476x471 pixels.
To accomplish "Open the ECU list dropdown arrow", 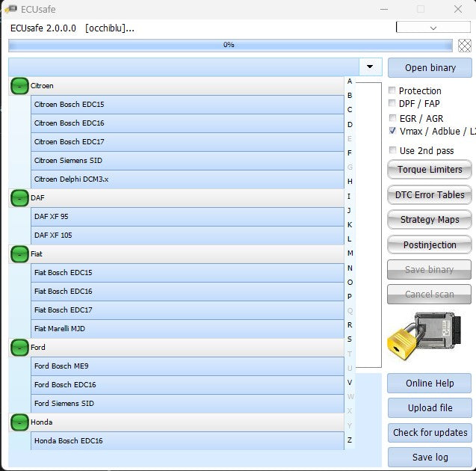I will (370, 67).
